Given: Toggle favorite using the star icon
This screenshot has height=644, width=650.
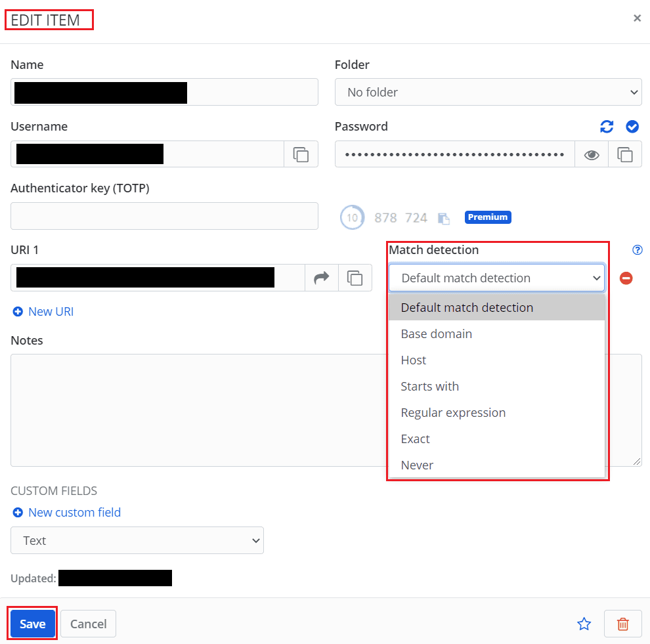Looking at the screenshot, I should 584,624.
